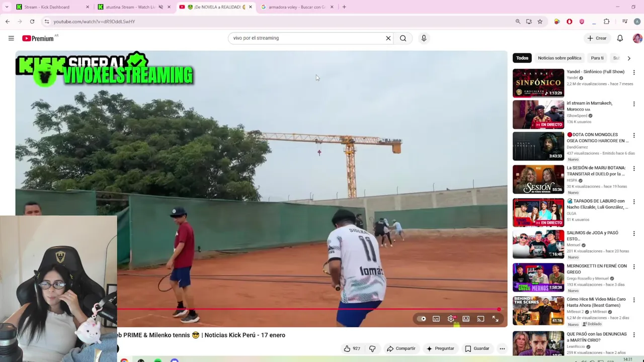
Task: Select the Para ti chip
Action: tap(597, 58)
